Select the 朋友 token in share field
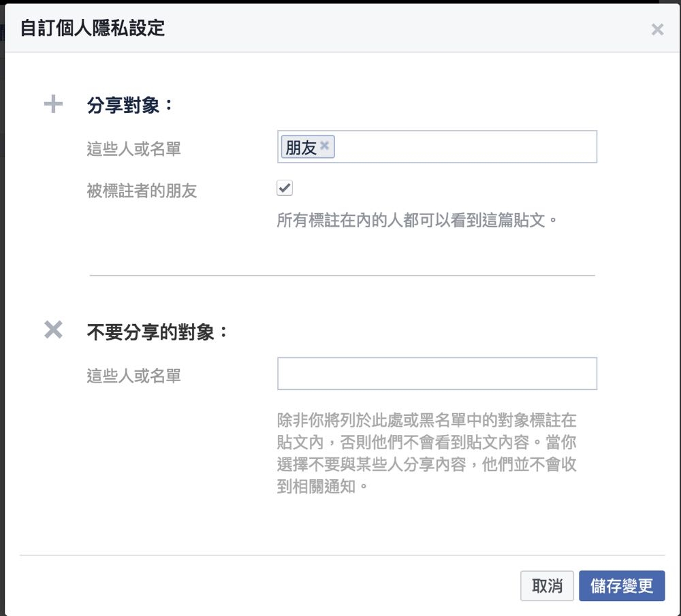Screen dimensions: 681x616 pos(301,147)
